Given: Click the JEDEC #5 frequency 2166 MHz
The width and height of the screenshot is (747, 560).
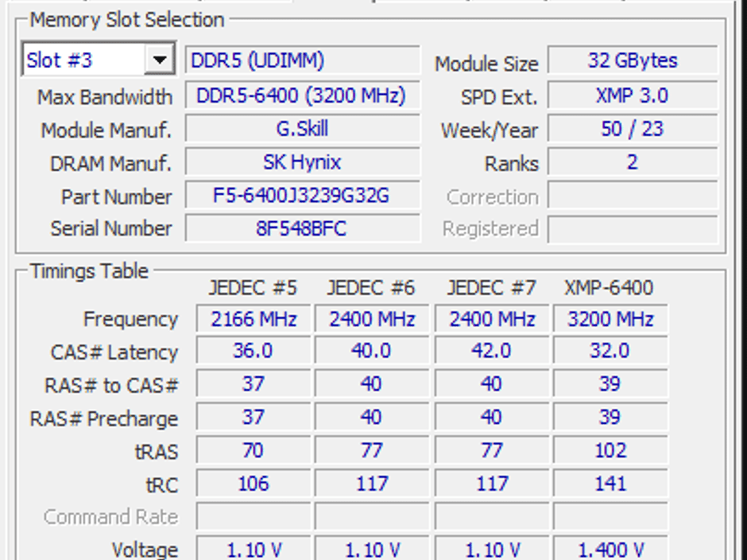Looking at the screenshot, I should [x=253, y=319].
